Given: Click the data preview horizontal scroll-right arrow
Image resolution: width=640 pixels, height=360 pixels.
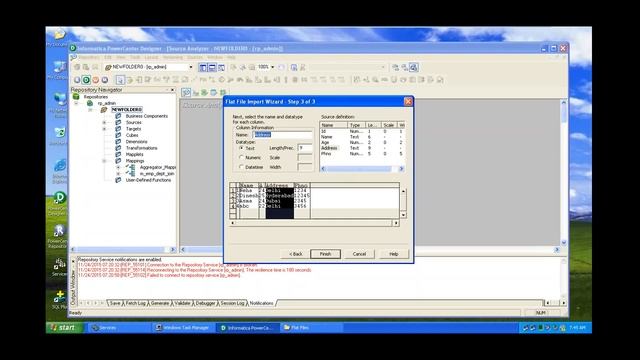Looking at the screenshot, I should pyautogui.click(x=396, y=223).
